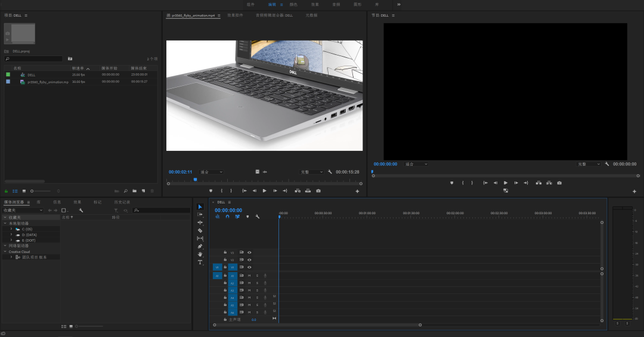Toggle visibility eye for video track V3
This screenshot has width=644, height=337.
pos(249,252)
